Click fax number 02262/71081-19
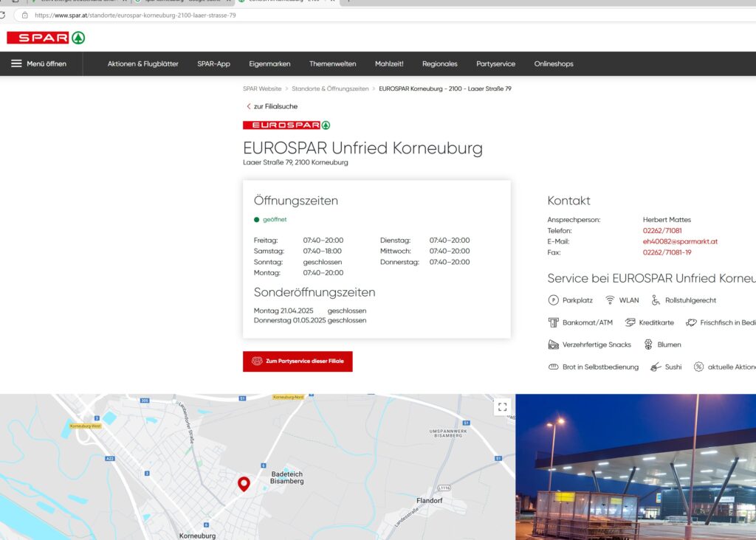 click(667, 252)
